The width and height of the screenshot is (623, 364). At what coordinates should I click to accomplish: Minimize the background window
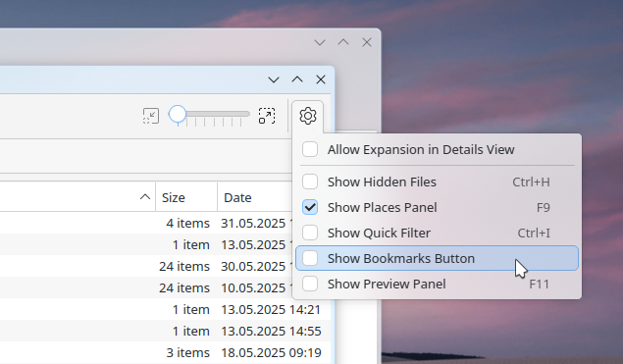tap(320, 42)
